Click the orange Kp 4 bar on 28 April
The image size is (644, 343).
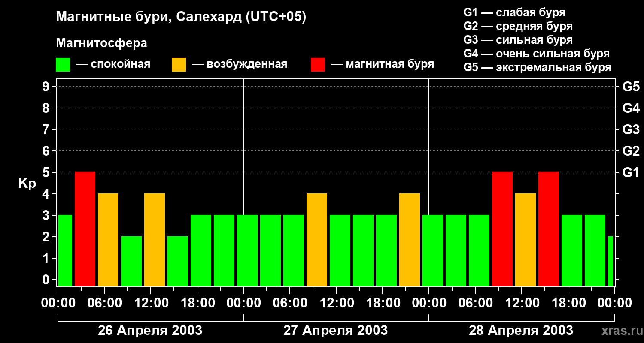coord(526,240)
